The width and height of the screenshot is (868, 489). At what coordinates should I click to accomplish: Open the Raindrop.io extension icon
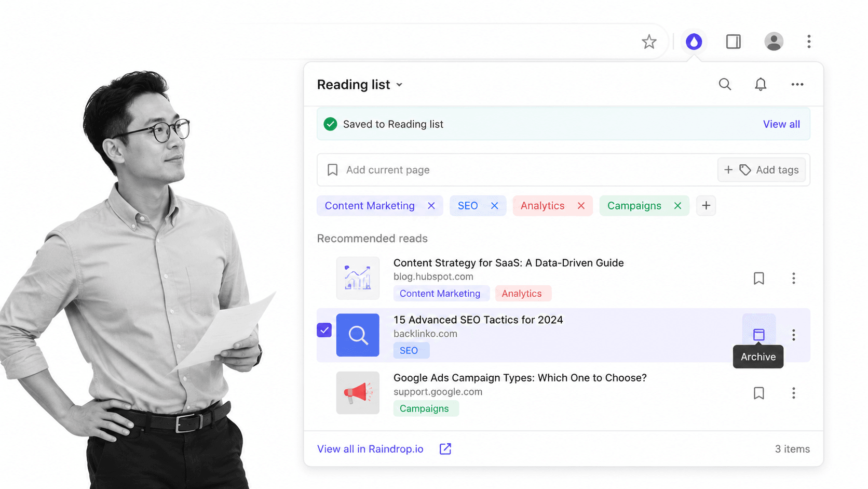694,42
